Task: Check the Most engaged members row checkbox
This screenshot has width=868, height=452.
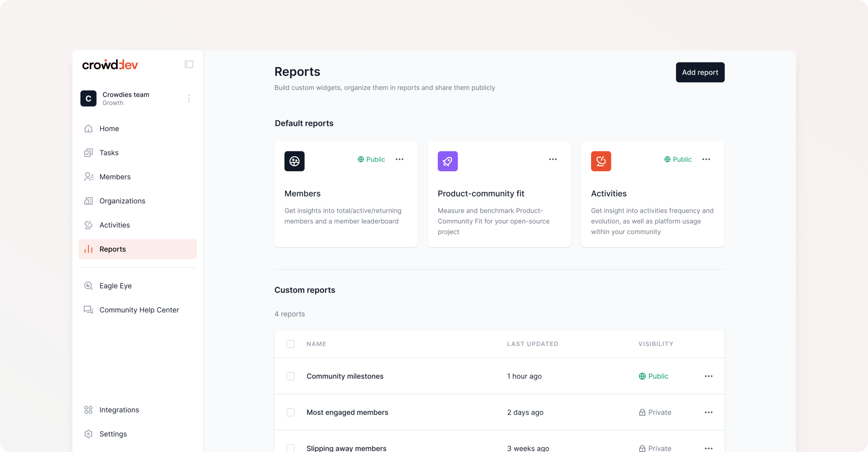Action: (291, 412)
